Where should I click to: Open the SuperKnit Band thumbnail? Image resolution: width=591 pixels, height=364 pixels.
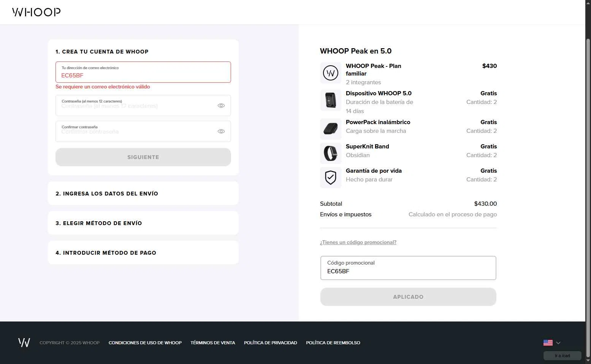331,153
